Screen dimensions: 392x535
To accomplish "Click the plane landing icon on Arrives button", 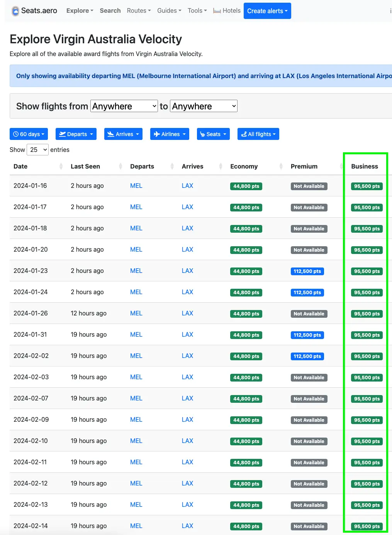I will [111, 134].
